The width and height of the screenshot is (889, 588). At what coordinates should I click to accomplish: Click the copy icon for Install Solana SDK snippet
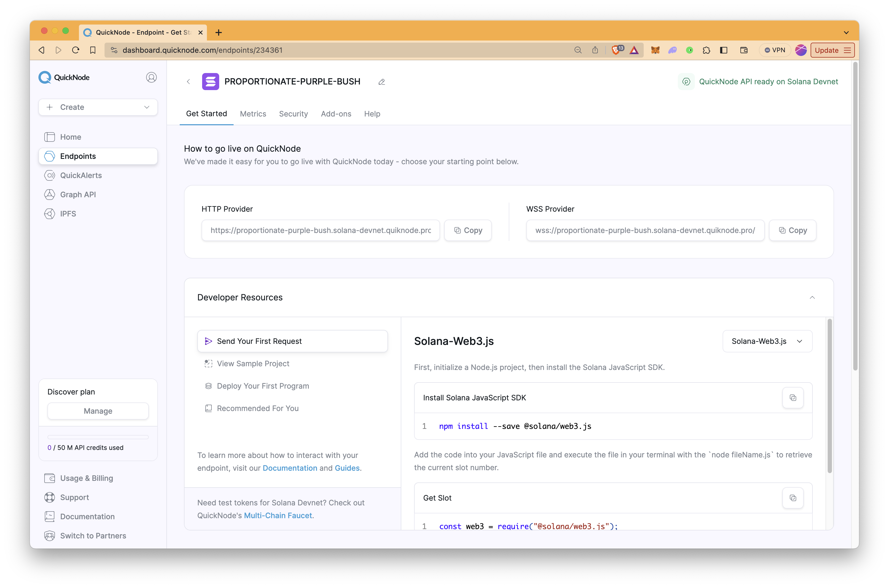[x=793, y=398]
